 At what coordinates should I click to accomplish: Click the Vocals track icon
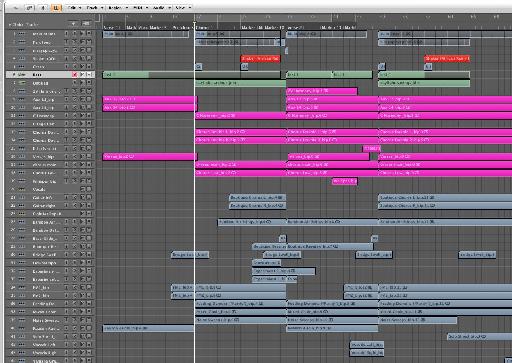point(22,189)
